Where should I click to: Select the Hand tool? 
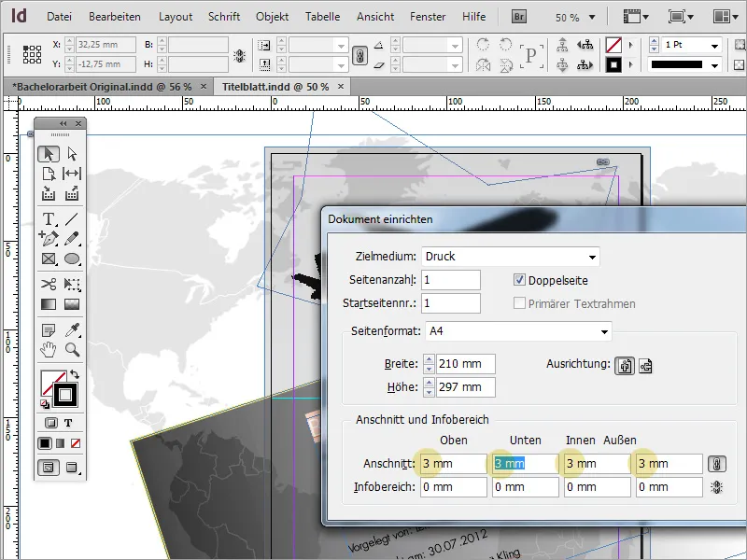[x=49, y=349]
